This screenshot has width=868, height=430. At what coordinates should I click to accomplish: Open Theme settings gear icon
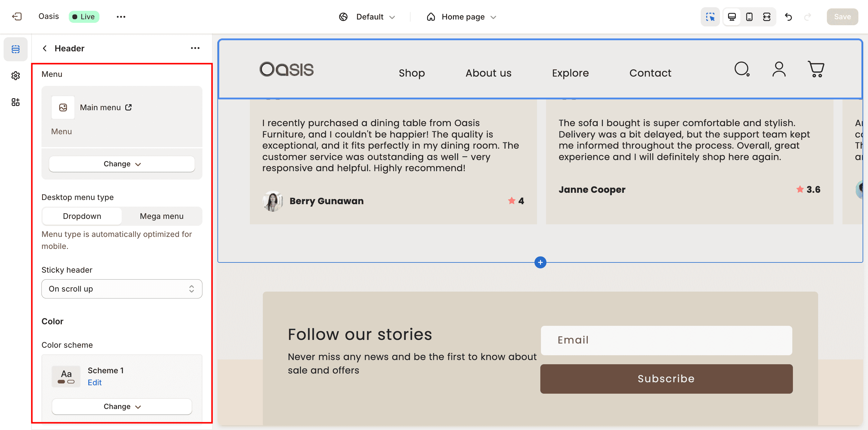coord(16,75)
